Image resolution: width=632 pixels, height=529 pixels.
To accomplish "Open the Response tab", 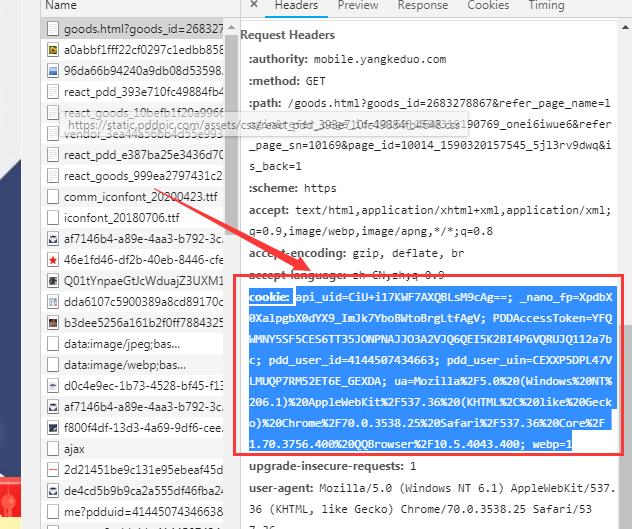I will tap(422, 5).
